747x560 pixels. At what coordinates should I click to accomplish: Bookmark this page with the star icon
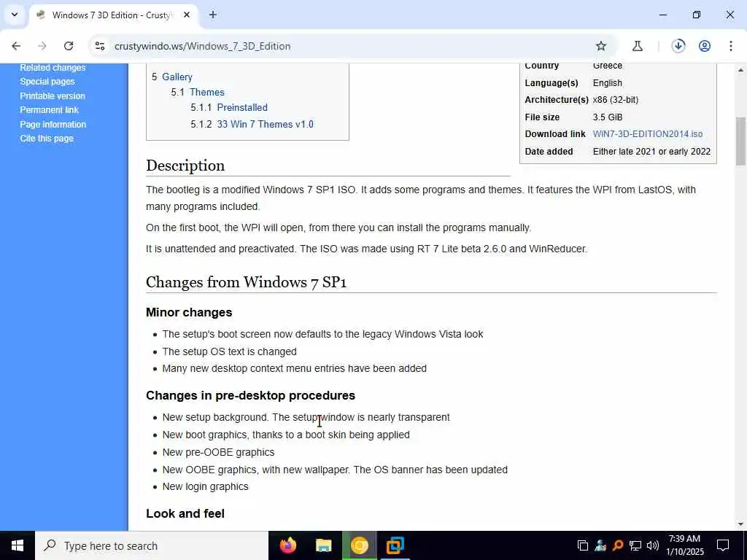[601, 46]
